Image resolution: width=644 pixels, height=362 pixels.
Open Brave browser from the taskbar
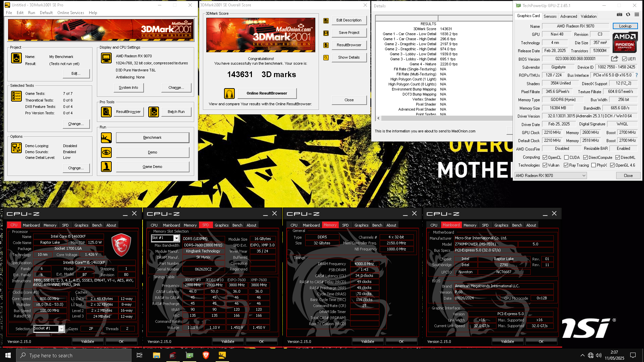pyautogui.click(x=206, y=355)
